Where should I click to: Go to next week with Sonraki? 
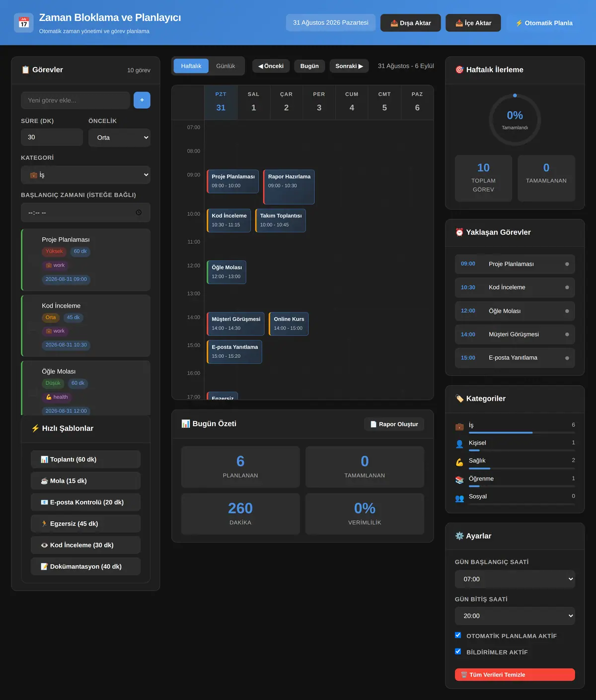[x=349, y=66]
